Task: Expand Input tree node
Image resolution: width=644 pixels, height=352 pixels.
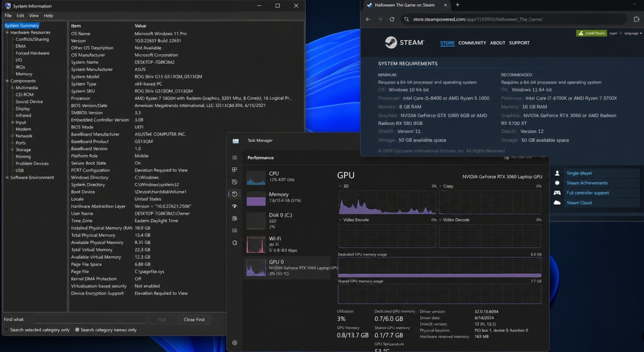Action: (x=12, y=122)
